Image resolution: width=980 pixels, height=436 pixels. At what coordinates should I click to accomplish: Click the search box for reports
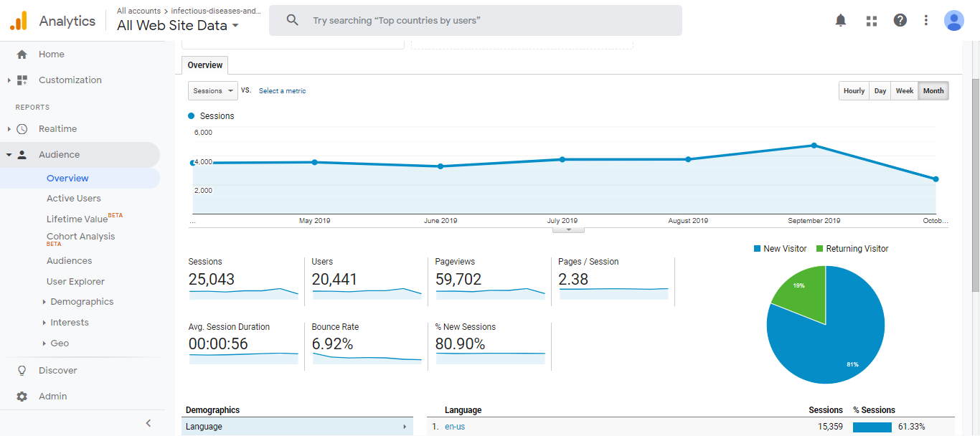[475, 21]
